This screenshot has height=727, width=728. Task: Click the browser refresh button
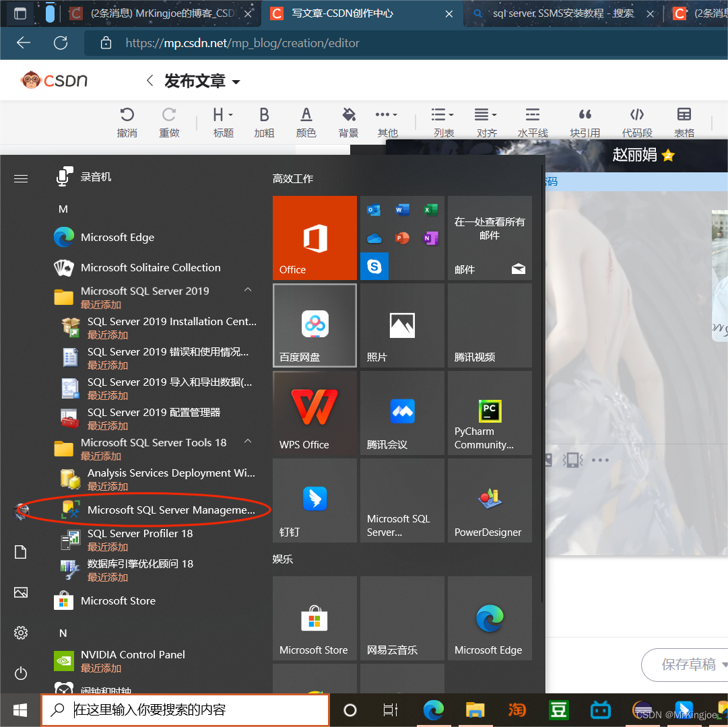(x=61, y=43)
